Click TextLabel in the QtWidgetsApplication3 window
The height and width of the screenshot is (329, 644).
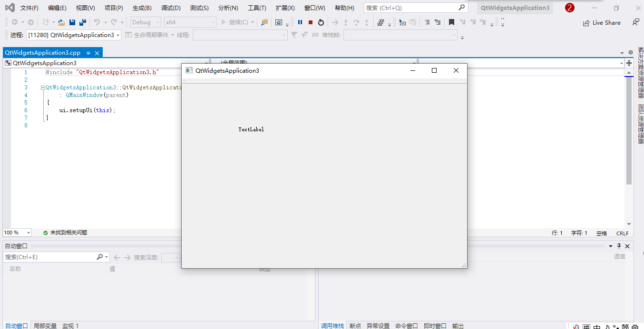[x=251, y=129]
